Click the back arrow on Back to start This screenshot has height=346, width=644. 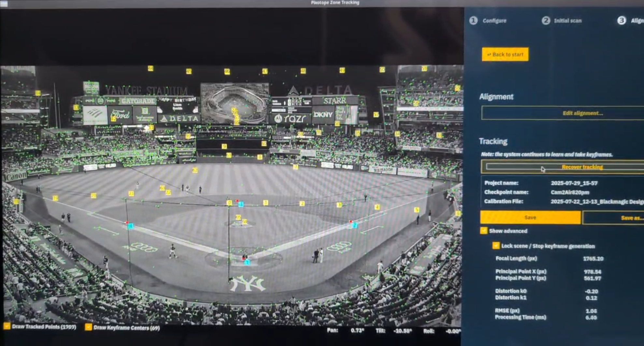coord(489,54)
